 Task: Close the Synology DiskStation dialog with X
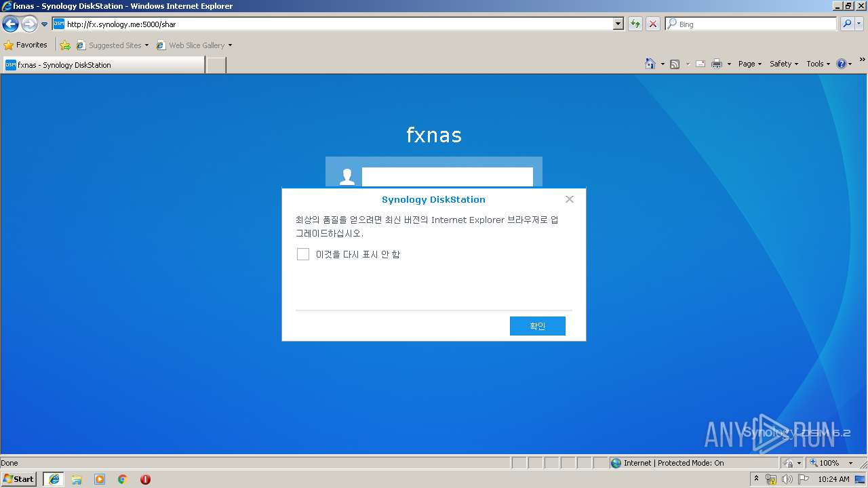tap(570, 199)
